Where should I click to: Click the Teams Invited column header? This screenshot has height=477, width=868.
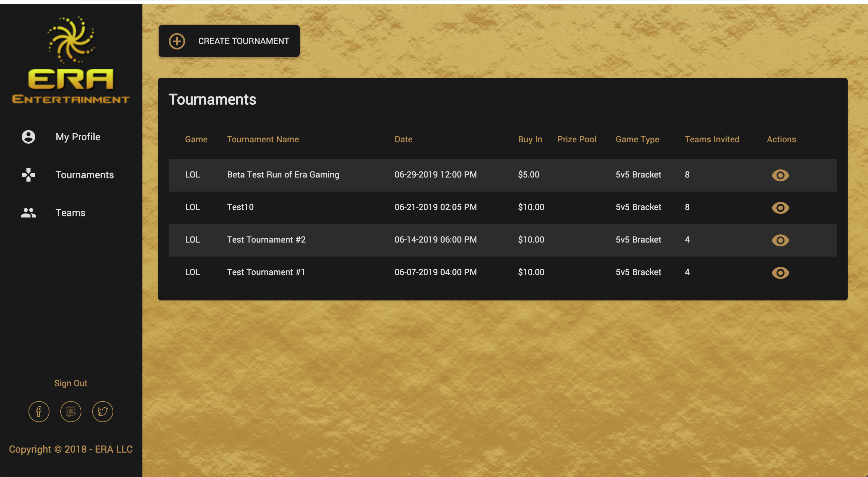pyautogui.click(x=712, y=139)
